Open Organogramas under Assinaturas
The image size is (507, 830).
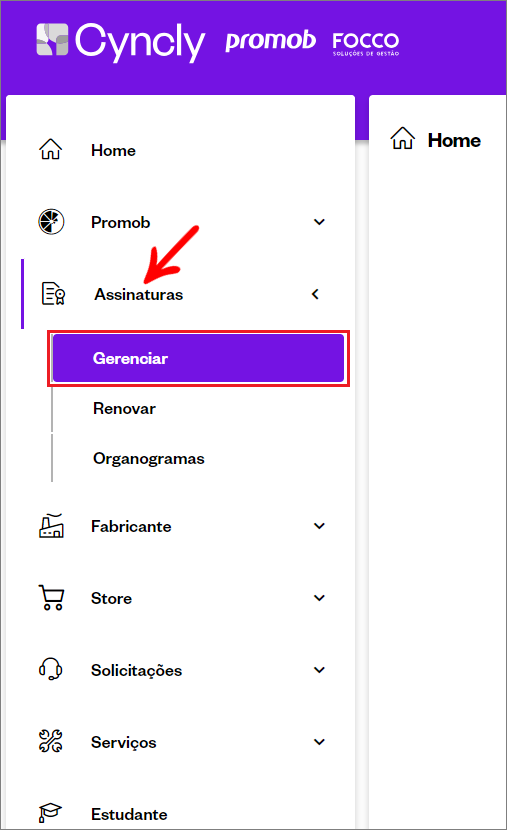[x=149, y=459]
